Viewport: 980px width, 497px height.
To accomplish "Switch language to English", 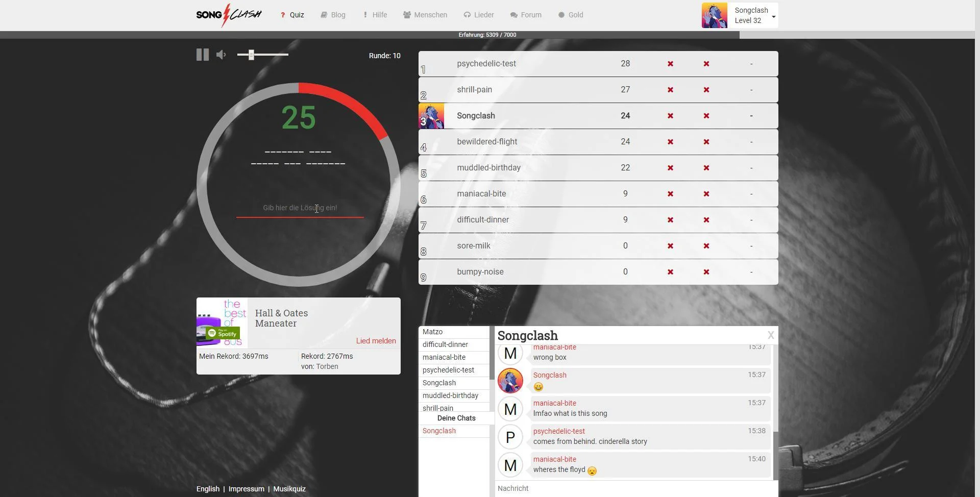I will [x=208, y=489].
